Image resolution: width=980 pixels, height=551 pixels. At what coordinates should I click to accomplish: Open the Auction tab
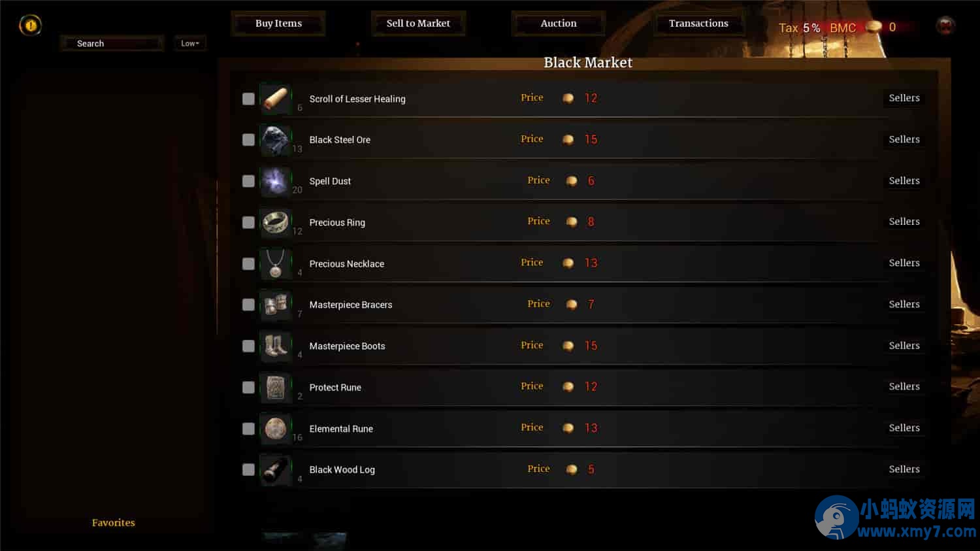[559, 24]
